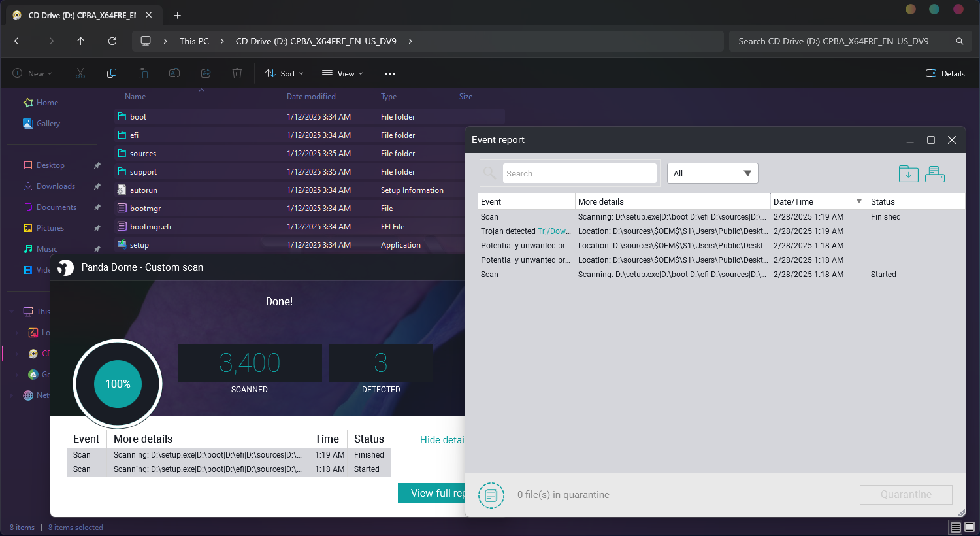Click the monitor icon in the address bar

(x=146, y=41)
